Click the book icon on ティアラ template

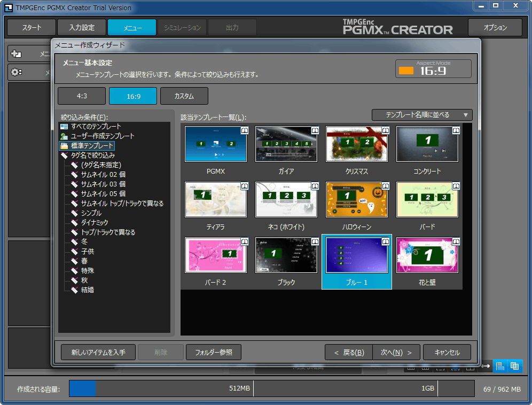click(245, 186)
